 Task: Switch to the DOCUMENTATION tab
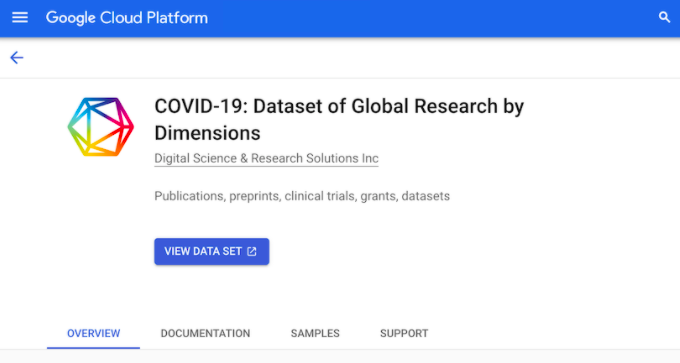[x=205, y=333]
